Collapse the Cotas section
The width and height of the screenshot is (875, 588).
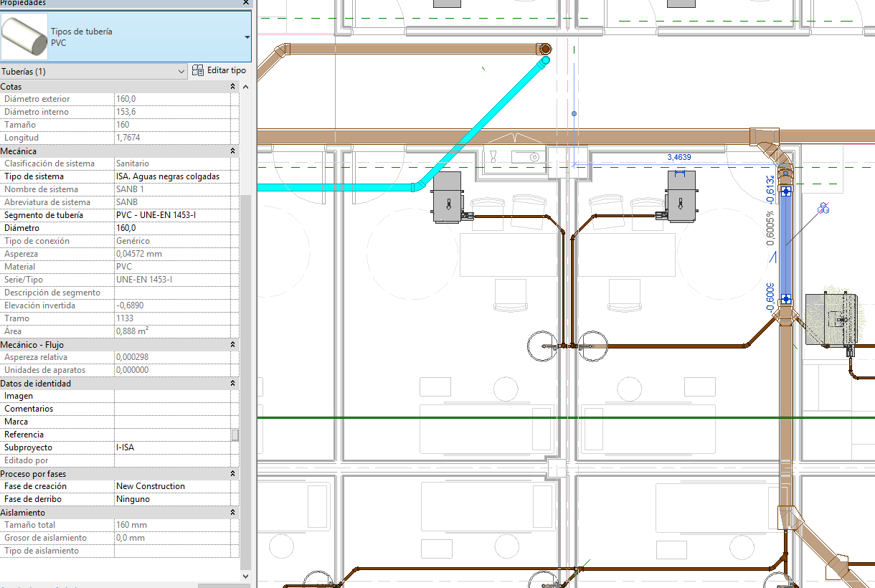click(231, 86)
